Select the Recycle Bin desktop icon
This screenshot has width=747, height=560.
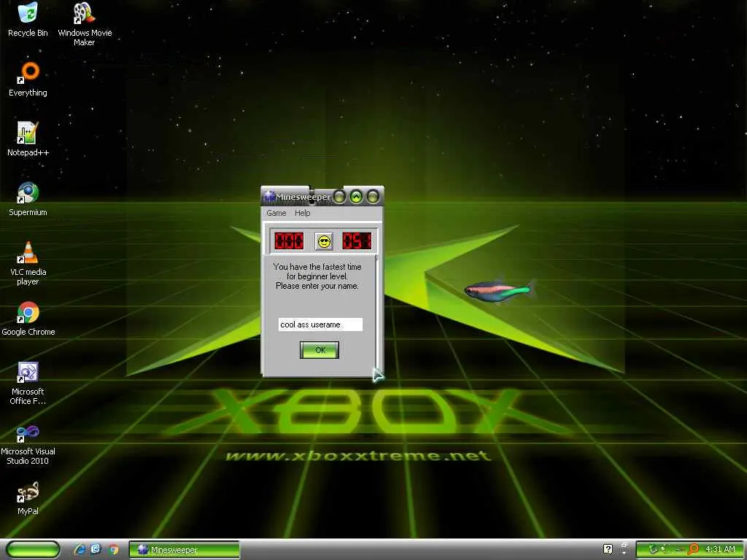[x=28, y=20]
